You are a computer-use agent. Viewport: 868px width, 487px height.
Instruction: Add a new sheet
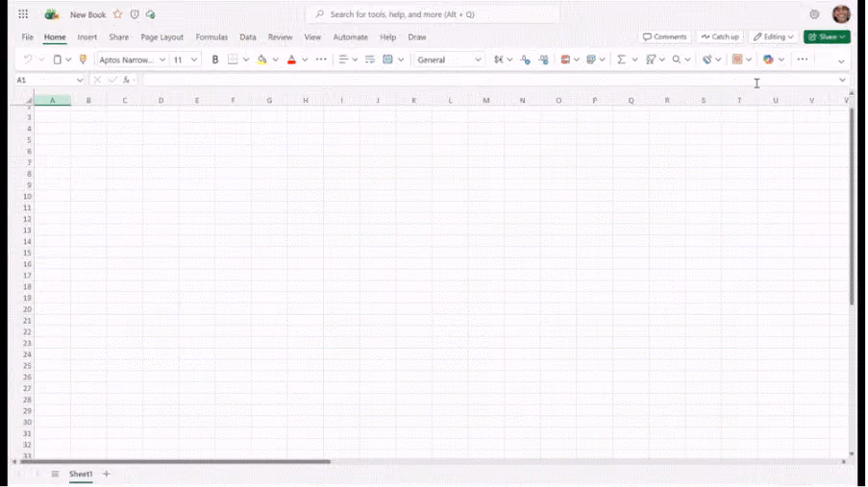[107, 474]
